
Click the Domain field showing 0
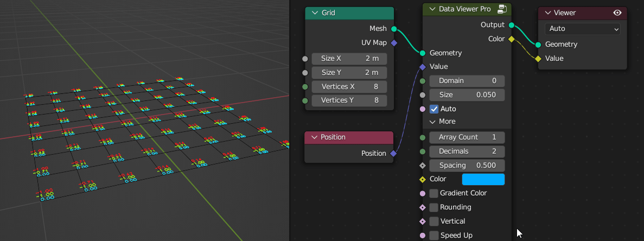coord(467,81)
